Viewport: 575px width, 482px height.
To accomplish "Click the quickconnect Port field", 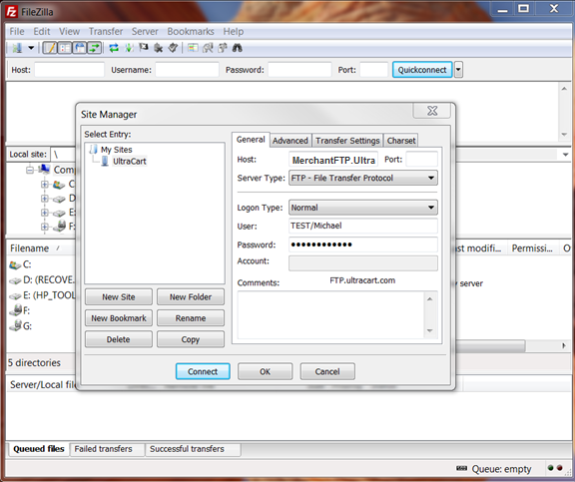I will 374,70.
